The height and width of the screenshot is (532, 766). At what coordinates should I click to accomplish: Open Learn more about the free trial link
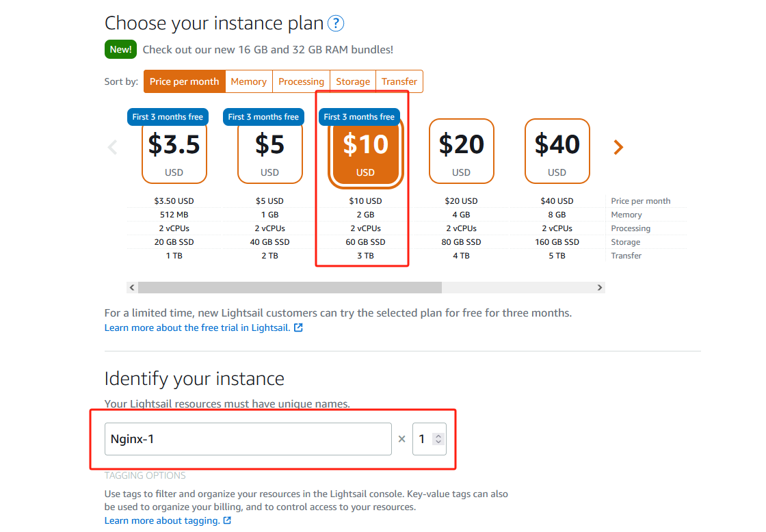click(198, 328)
